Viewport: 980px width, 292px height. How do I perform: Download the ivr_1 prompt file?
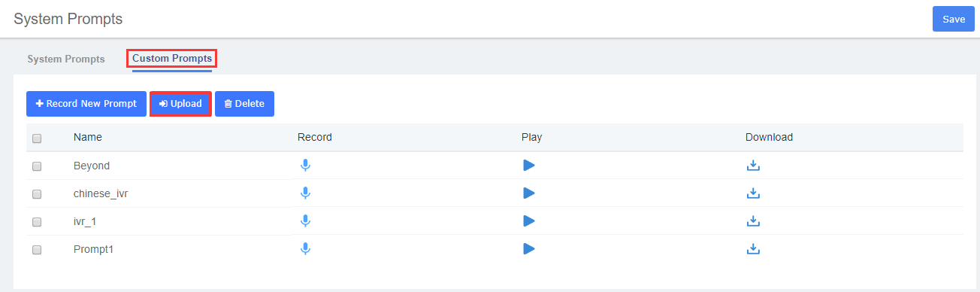[753, 221]
